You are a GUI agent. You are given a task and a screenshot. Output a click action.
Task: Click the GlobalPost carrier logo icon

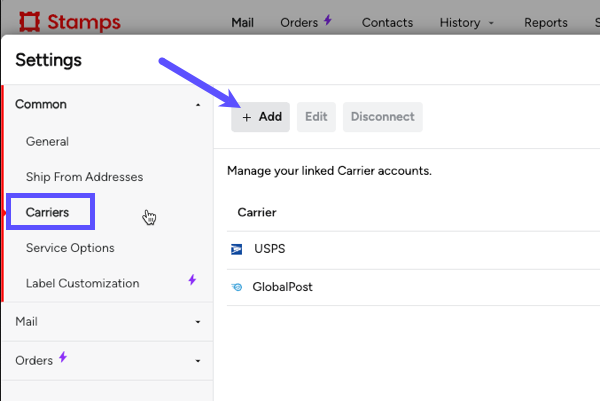click(x=237, y=287)
